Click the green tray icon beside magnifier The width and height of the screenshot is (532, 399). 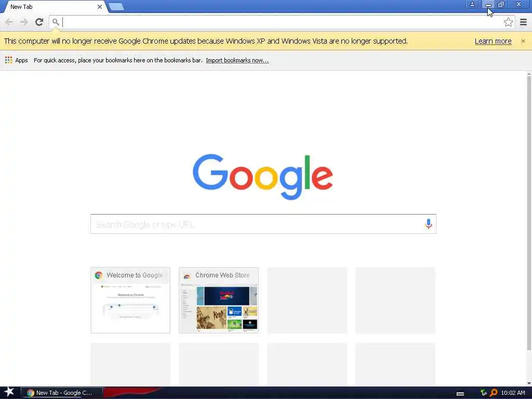(484, 393)
